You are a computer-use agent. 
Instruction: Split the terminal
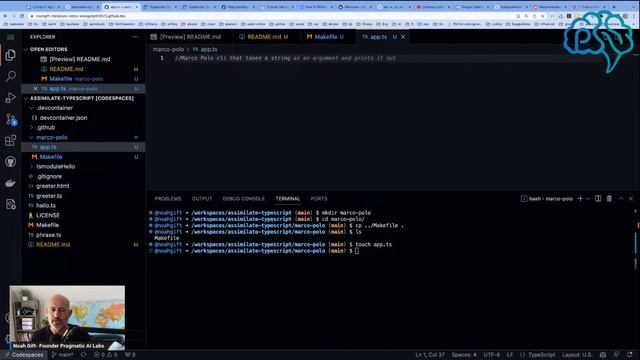click(598, 199)
